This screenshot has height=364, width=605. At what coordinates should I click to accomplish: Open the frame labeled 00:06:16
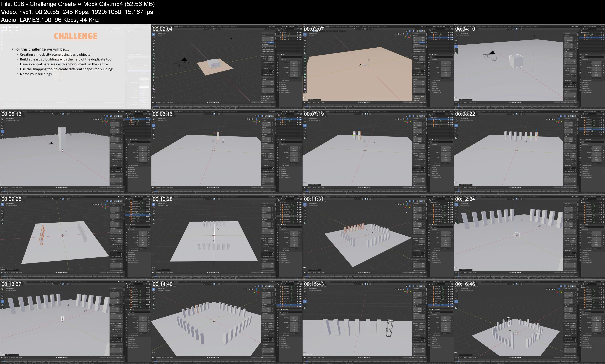coord(227,152)
